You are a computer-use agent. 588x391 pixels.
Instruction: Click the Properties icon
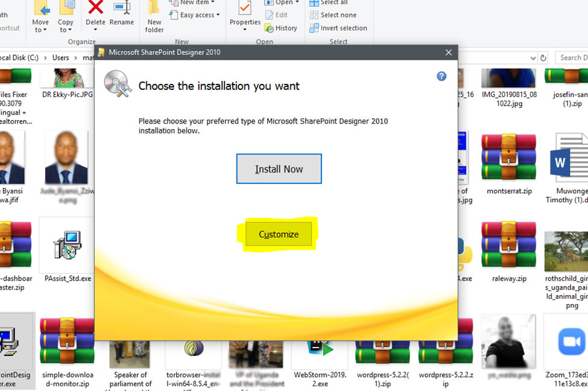[x=244, y=16]
